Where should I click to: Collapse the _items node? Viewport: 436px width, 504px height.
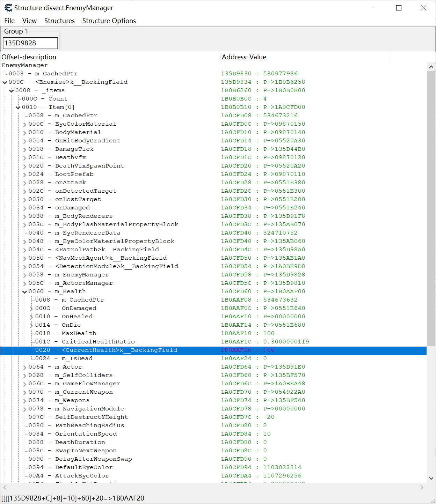pyautogui.click(x=11, y=91)
